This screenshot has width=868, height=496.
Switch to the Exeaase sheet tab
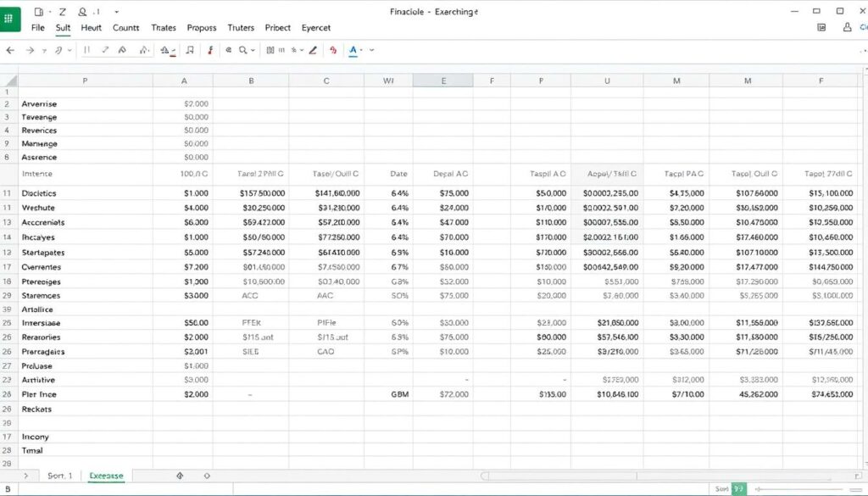tap(106, 476)
